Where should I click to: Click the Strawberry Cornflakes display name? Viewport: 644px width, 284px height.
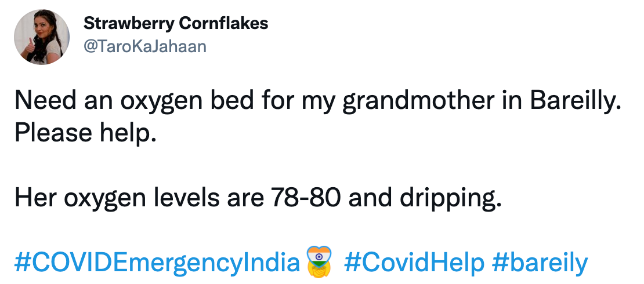point(176,24)
